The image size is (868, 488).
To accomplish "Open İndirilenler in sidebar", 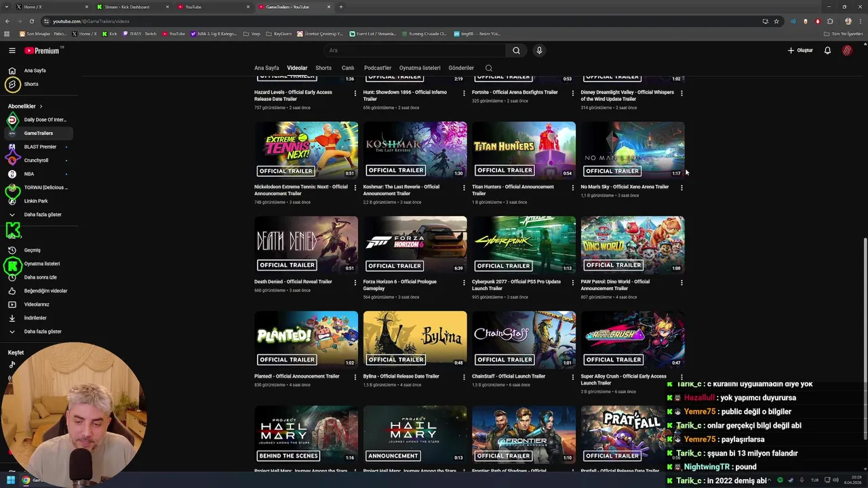I will [x=37, y=318].
